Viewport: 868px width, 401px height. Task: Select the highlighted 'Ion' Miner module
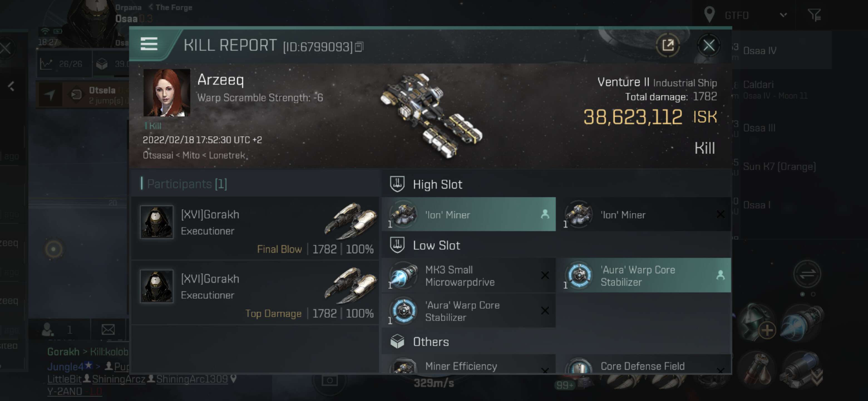click(x=469, y=214)
